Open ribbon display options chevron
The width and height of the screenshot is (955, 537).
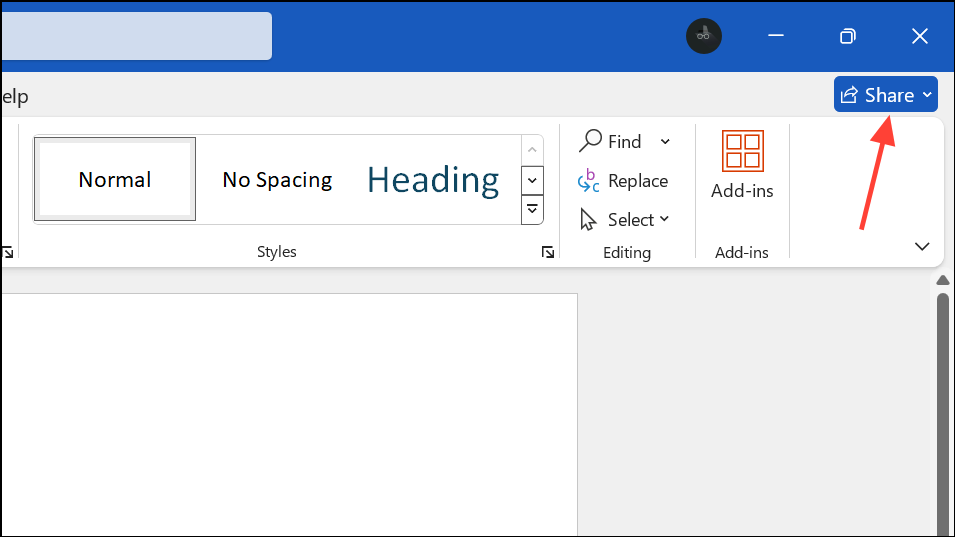[x=922, y=247]
